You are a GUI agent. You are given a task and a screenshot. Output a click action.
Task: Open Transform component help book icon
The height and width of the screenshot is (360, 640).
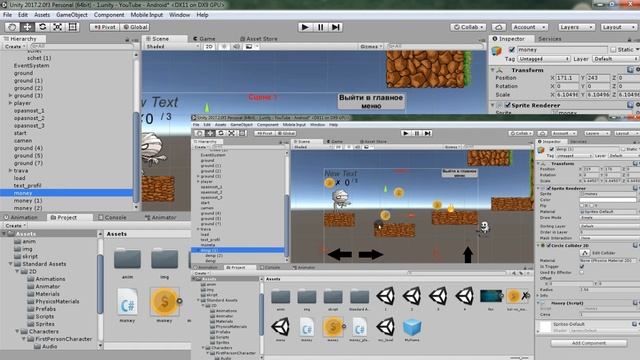(631, 70)
